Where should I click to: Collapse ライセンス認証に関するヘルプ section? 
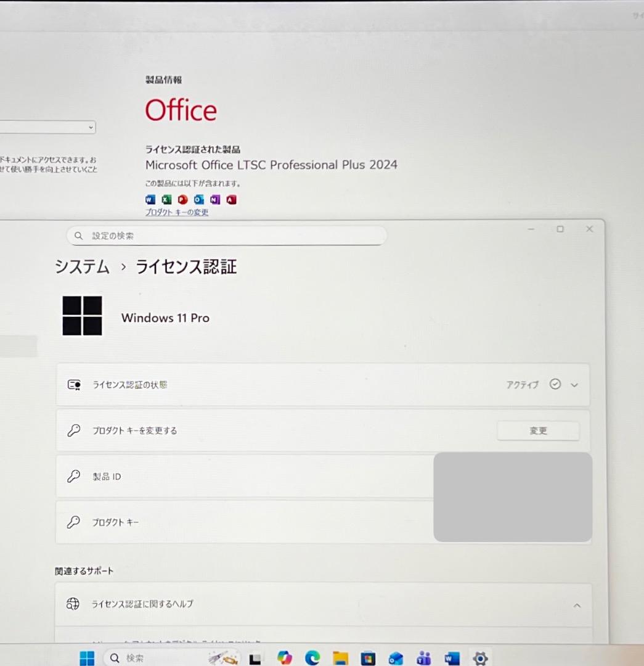point(577,605)
